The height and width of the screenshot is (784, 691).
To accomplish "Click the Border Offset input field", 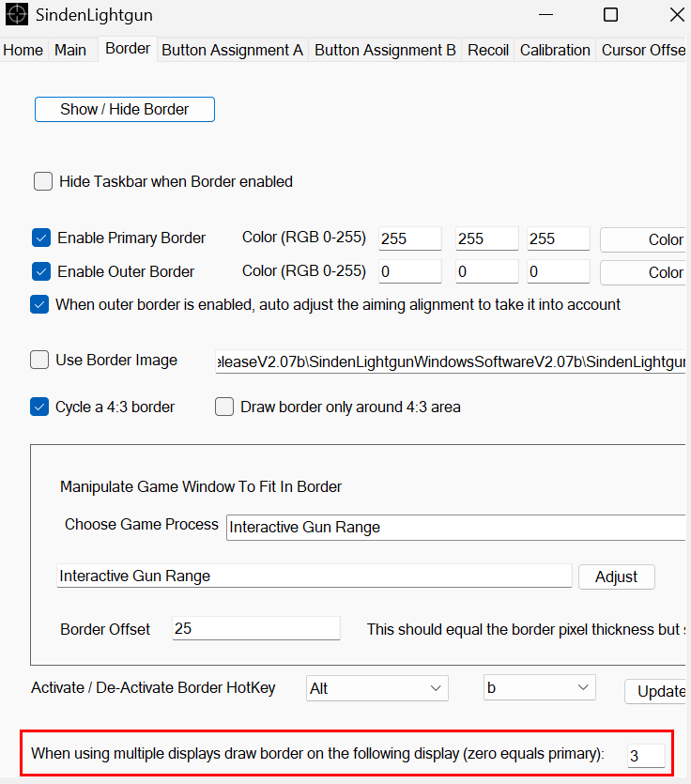I will click(x=256, y=628).
